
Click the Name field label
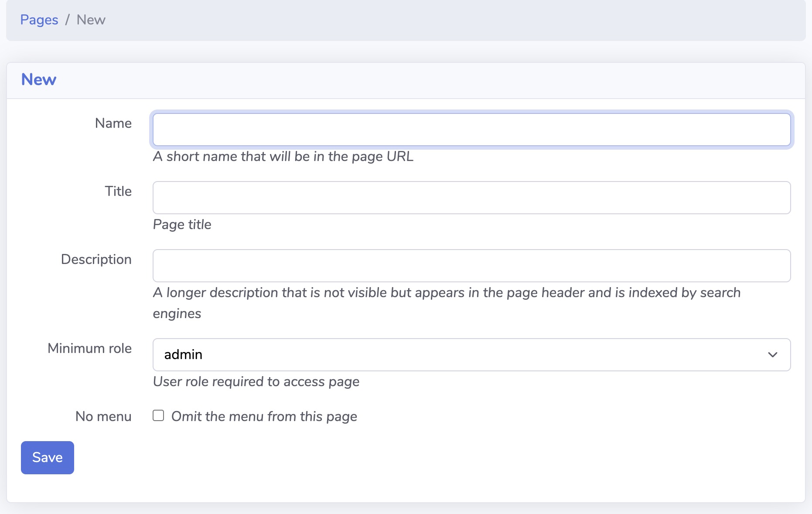(x=113, y=123)
